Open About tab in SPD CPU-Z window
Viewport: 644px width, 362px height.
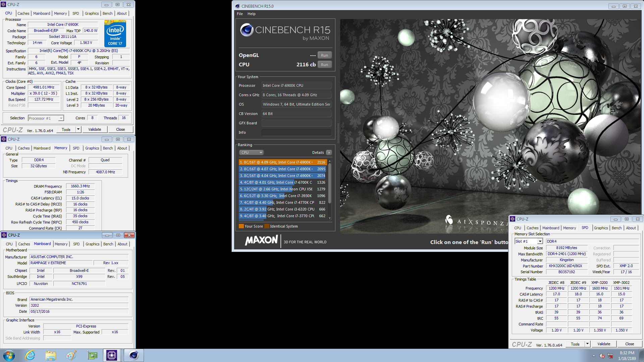631,228
